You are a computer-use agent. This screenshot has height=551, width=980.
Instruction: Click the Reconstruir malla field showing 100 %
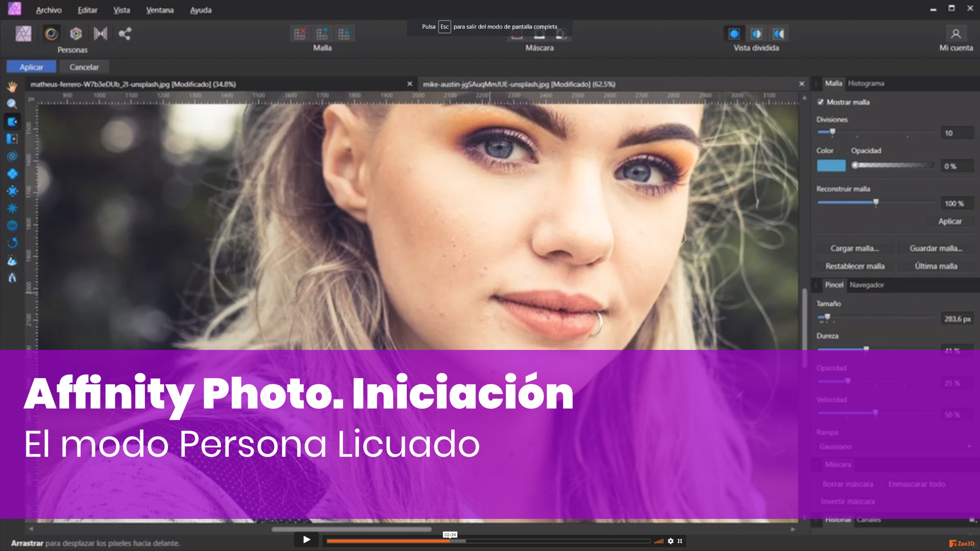[x=957, y=204]
